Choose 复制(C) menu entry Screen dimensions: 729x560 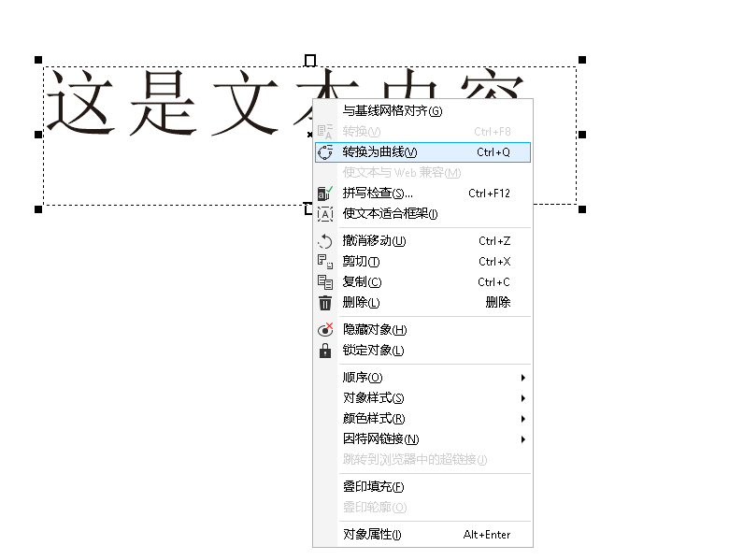(422, 281)
